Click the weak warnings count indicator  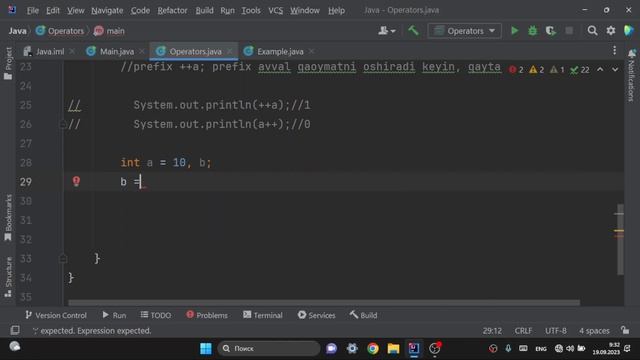(x=557, y=70)
